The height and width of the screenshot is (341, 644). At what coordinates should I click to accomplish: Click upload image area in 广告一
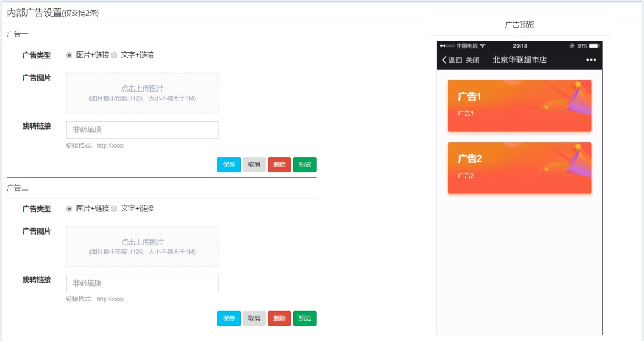143,93
